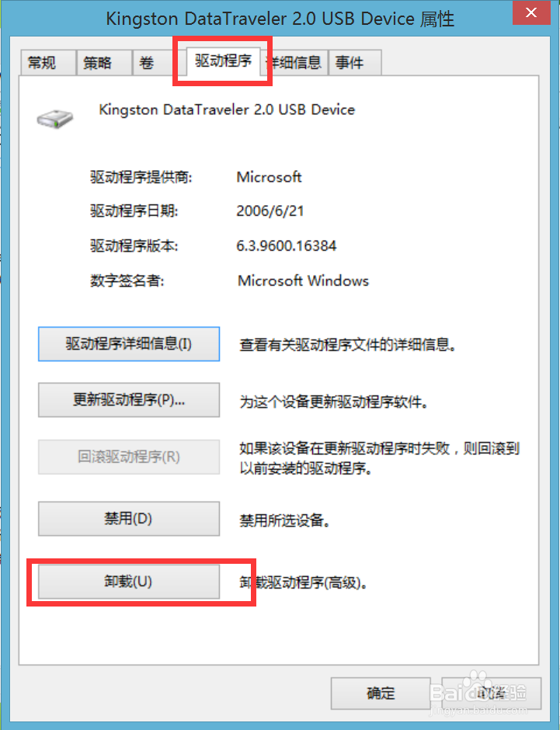This screenshot has width=560, height=730.
Task: Click the greyed-out 回滚驱动程序(R) button
Action: click(128, 457)
